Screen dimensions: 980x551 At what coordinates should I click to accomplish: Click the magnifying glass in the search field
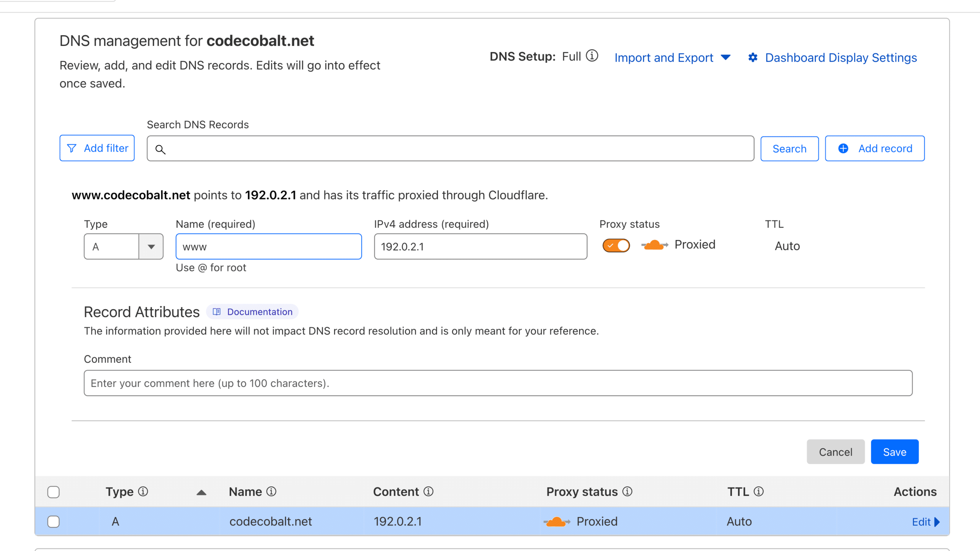pos(161,150)
